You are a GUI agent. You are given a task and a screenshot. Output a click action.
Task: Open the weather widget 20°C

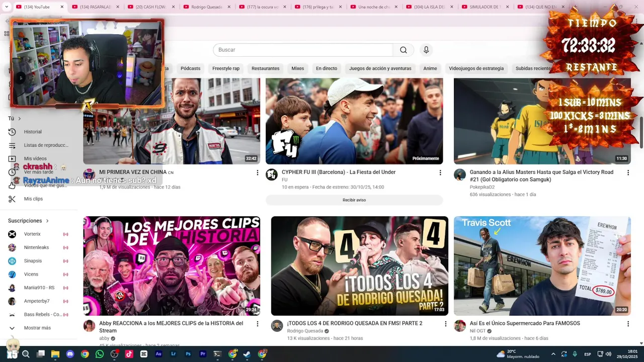point(518,354)
